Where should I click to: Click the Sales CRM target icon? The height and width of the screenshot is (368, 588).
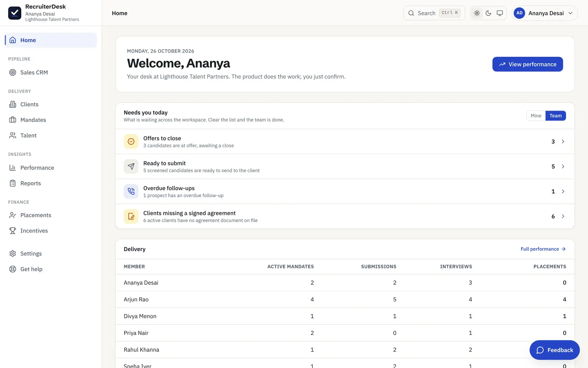13,72
